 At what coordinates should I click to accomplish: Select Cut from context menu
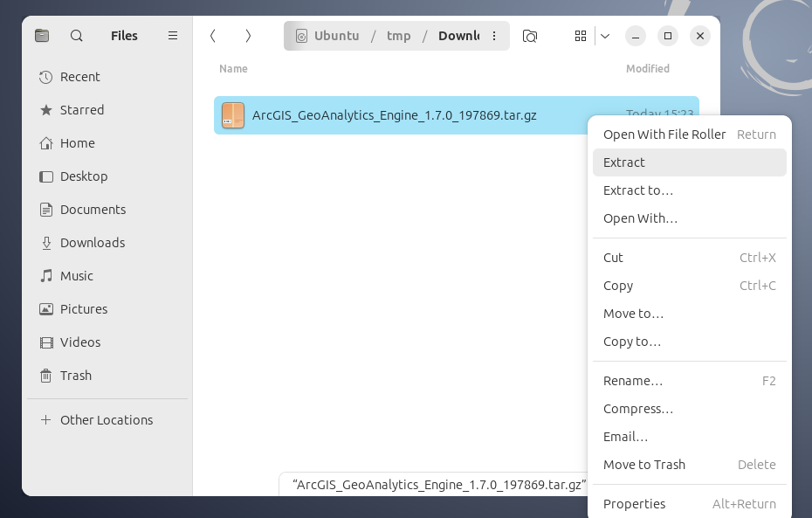coord(689,258)
